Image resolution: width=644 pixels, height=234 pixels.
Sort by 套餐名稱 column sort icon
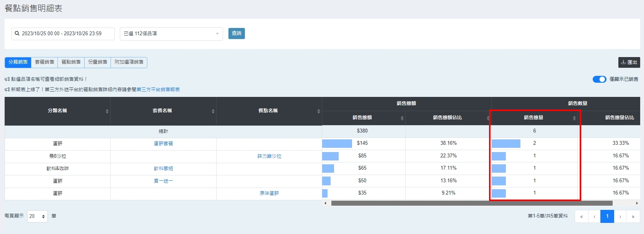[x=213, y=111]
